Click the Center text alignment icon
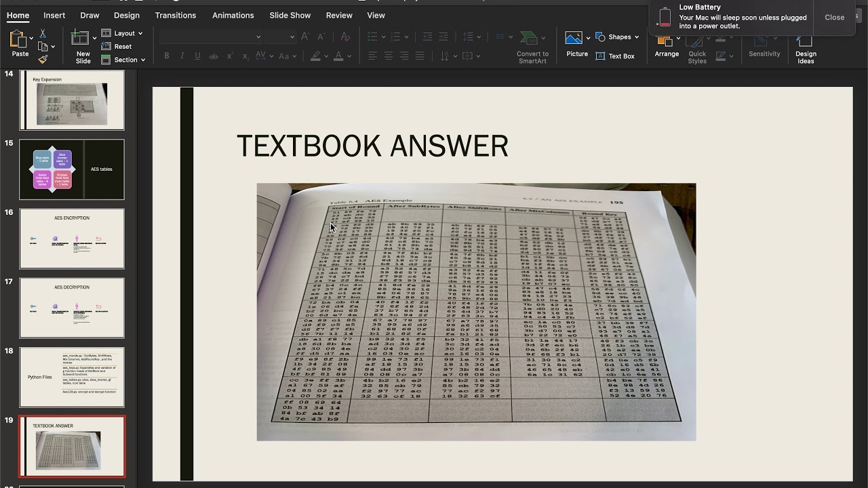 point(389,56)
